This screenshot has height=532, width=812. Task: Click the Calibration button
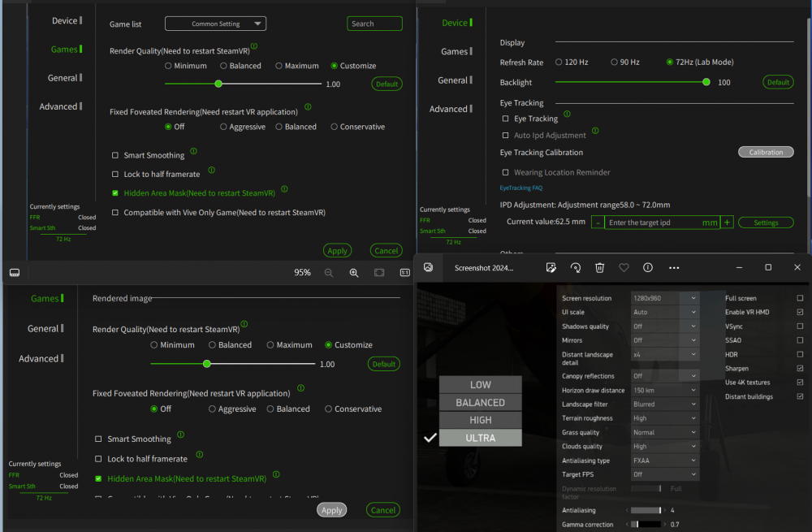tap(765, 152)
